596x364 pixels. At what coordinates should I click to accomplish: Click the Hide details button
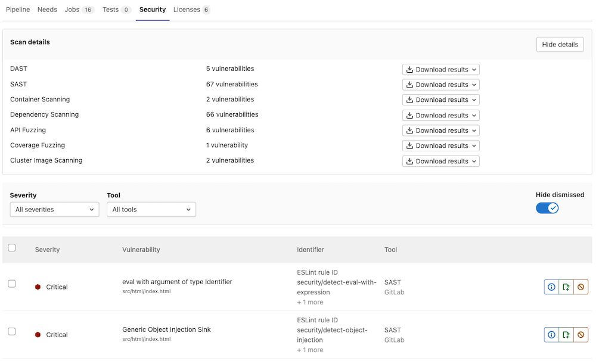click(x=560, y=44)
